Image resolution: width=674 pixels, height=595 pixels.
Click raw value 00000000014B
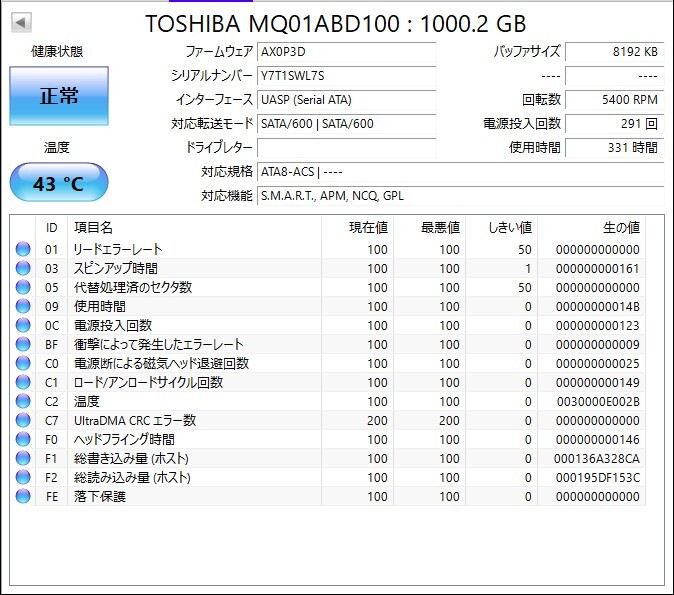coord(597,307)
